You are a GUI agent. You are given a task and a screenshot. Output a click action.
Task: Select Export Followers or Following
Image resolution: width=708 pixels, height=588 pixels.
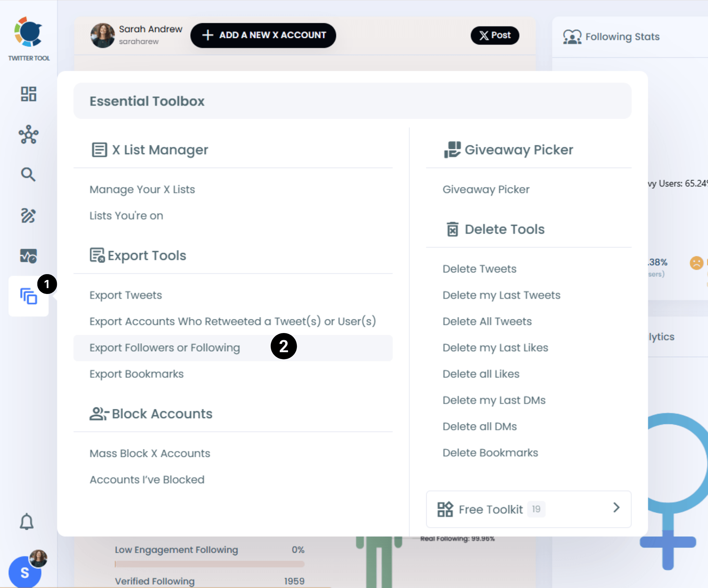[x=165, y=348]
